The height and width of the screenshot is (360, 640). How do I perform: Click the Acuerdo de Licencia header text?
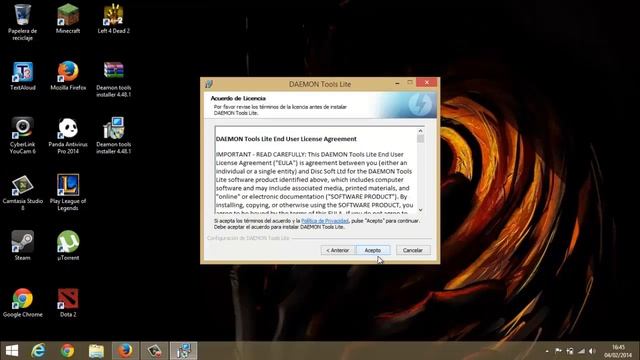pos(238,98)
